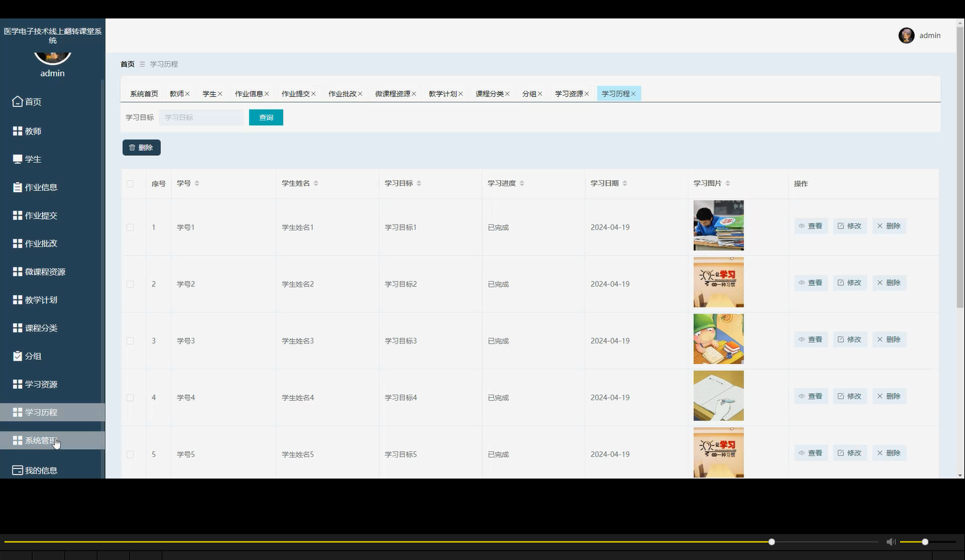Image resolution: width=965 pixels, height=560 pixels.
Task: Mute the video player speaker icon
Action: [891, 542]
